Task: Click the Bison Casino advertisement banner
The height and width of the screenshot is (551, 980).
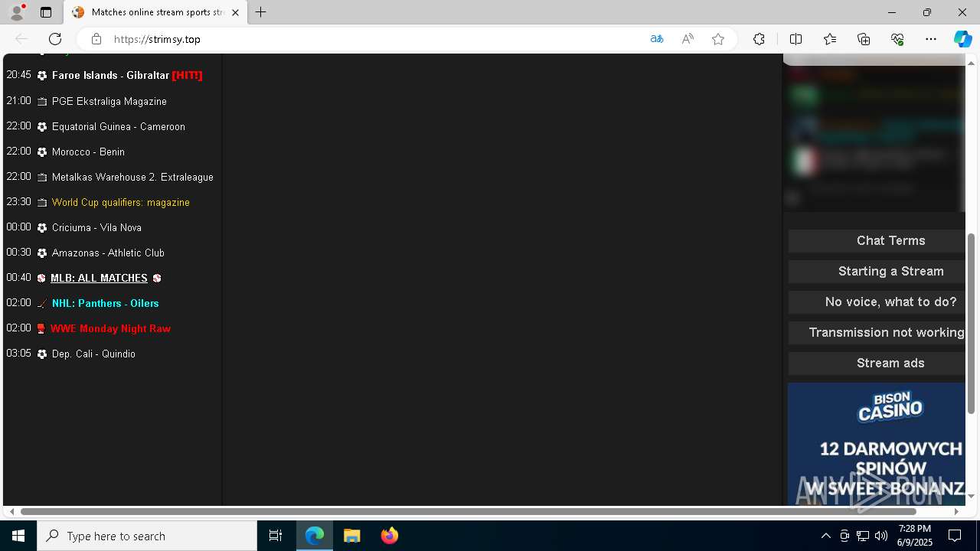Action: (x=877, y=444)
